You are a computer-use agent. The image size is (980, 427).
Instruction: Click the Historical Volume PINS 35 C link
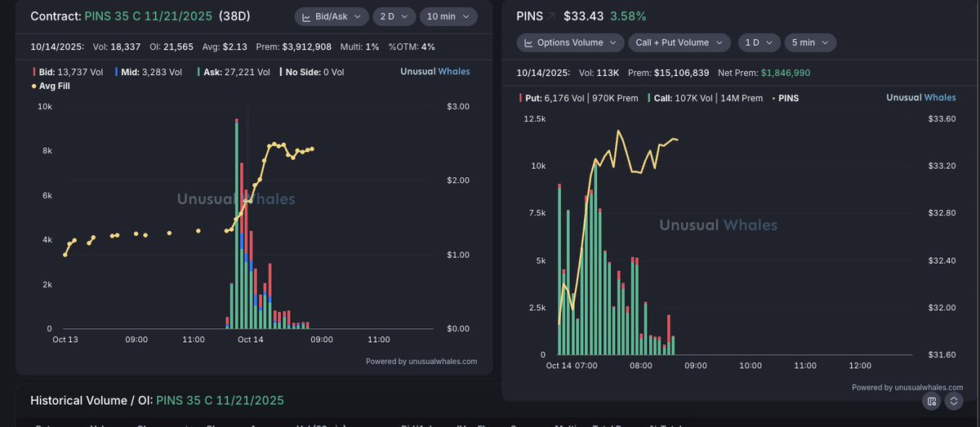click(x=220, y=401)
